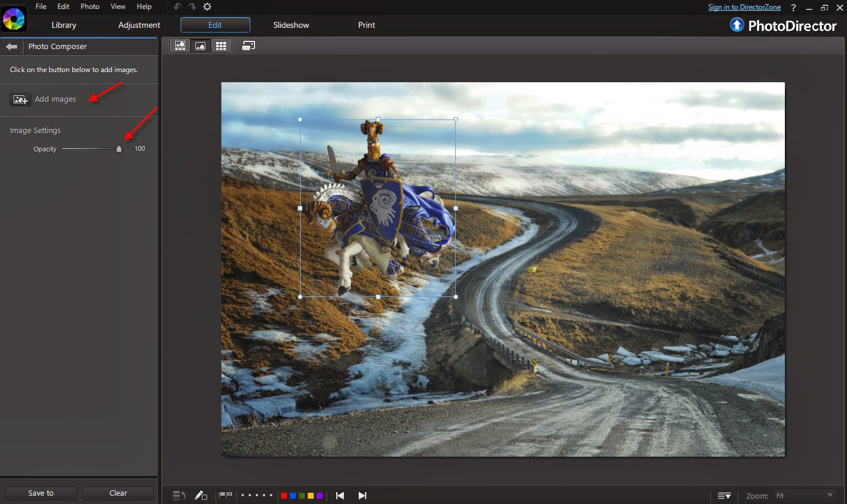
Task: Switch to the Library tab
Action: click(x=64, y=25)
